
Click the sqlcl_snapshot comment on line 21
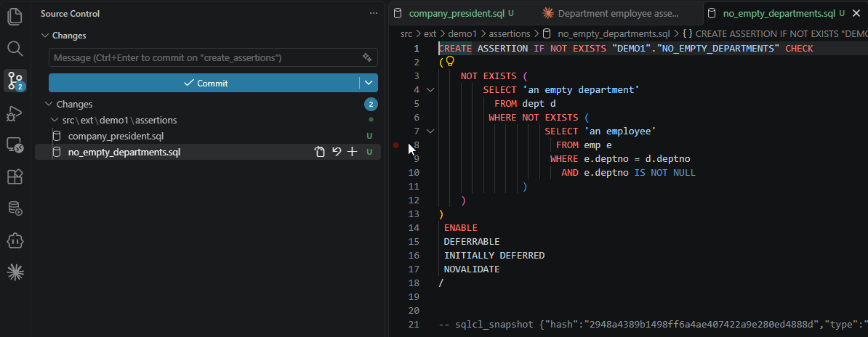(x=654, y=325)
